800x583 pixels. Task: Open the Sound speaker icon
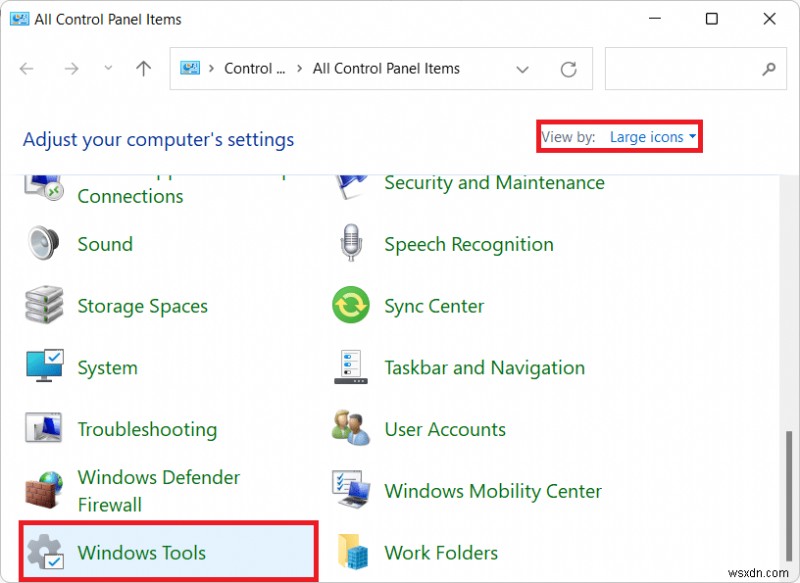pos(44,244)
